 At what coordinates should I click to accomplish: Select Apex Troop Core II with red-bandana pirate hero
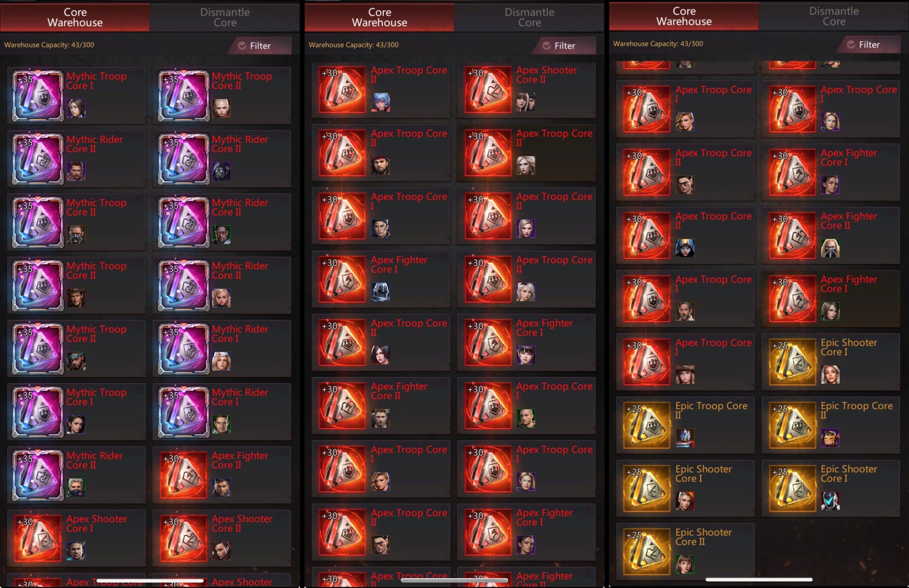click(381, 152)
